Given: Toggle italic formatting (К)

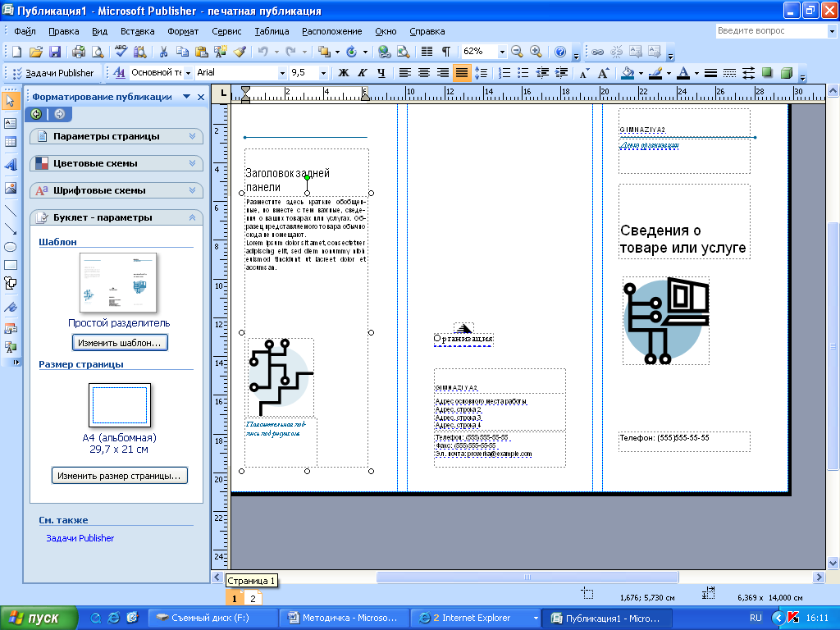Looking at the screenshot, I should [x=363, y=73].
